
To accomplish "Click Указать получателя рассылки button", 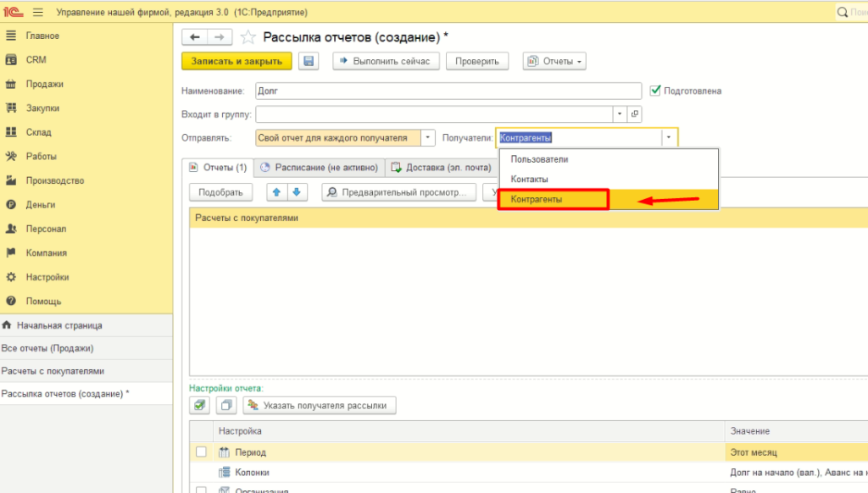I will click(x=319, y=406).
